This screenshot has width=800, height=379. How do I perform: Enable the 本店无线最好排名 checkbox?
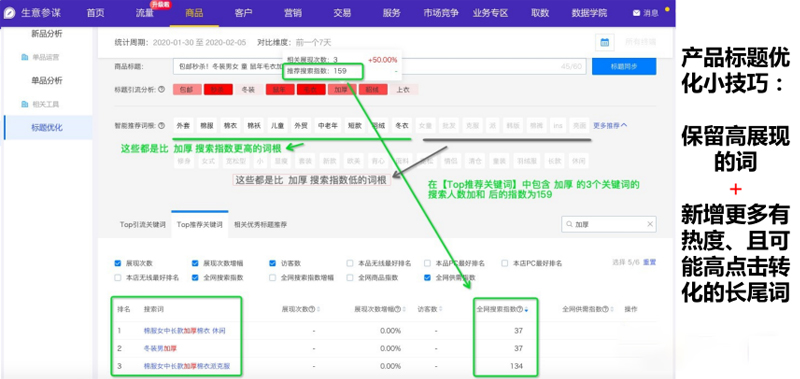point(118,278)
